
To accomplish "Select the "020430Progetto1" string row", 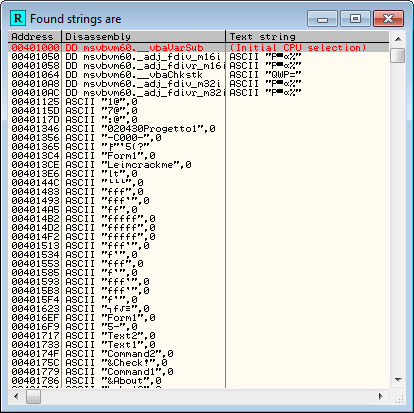I will 199,129.
